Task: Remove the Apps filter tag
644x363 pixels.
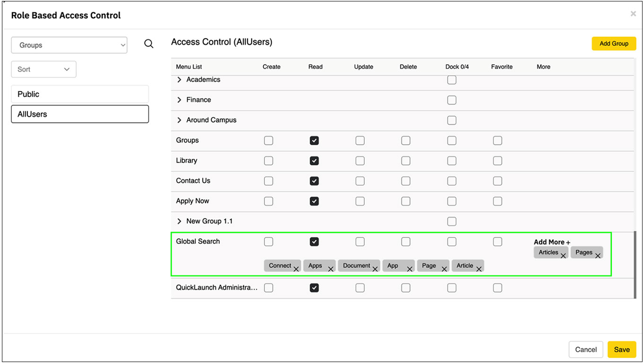Action: [330, 268]
